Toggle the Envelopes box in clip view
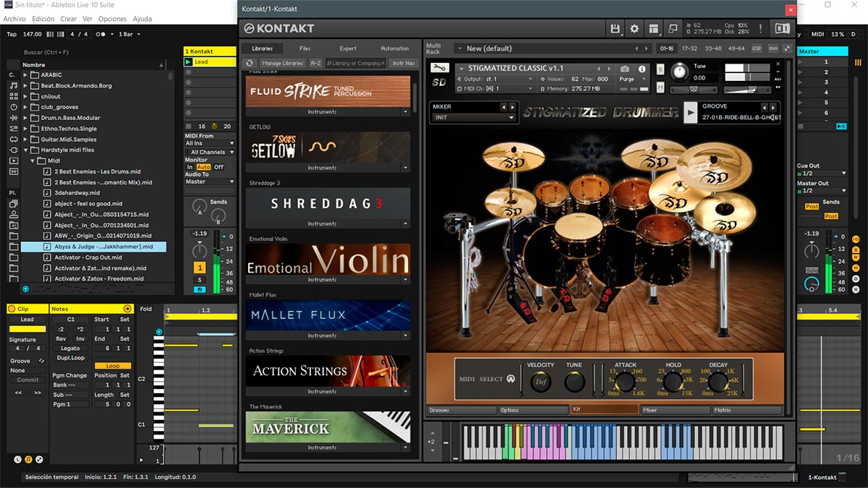Screen dimensions: 868x488 coord(39,459)
